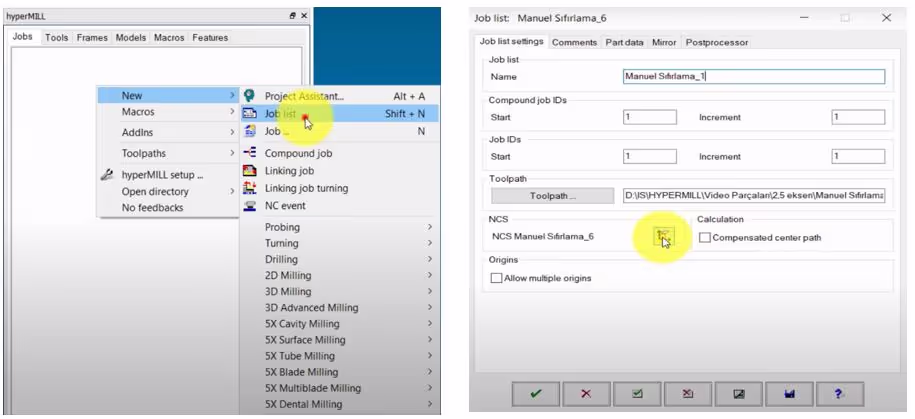
Task: Switch to the Frames tab
Action: pyautogui.click(x=92, y=37)
